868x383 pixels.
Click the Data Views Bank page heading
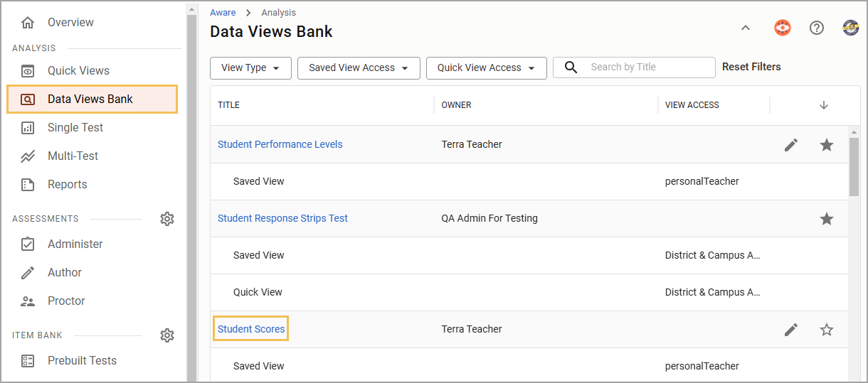pyautogui.click(x=271, y=32)
